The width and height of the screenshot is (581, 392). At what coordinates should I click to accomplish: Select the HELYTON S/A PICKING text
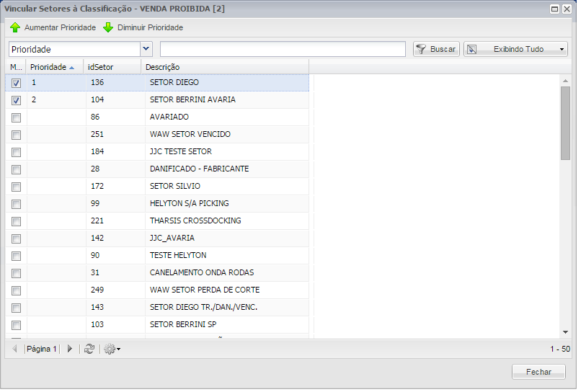click(x=190, y=203)
